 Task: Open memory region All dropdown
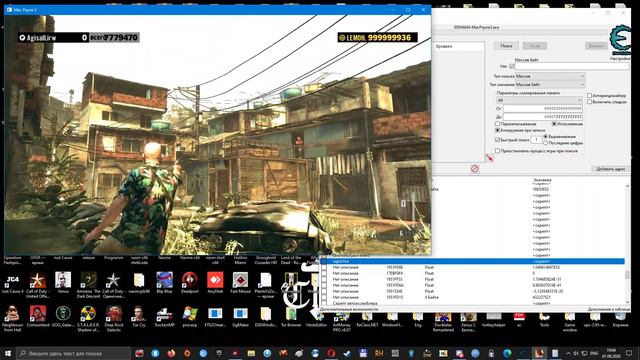[539, 100]
